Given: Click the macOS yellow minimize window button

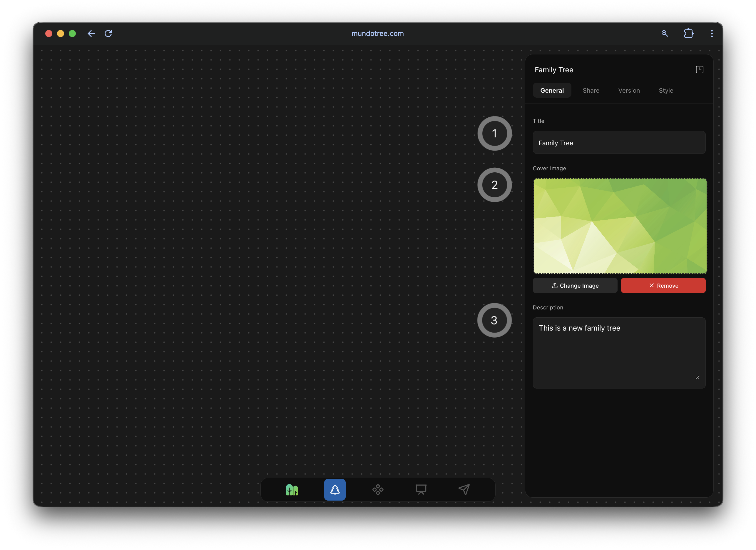Looking at the screenshot, I should click(60, 33).
